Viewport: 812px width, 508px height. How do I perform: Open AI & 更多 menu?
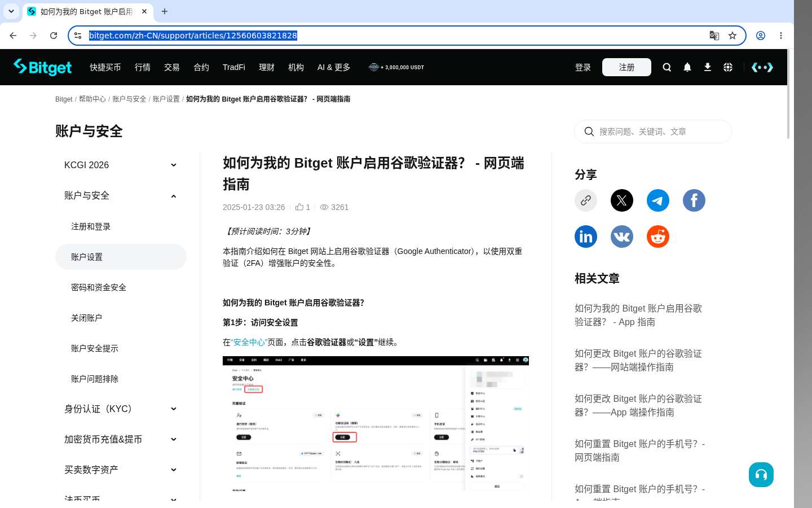tap(334, 67)
